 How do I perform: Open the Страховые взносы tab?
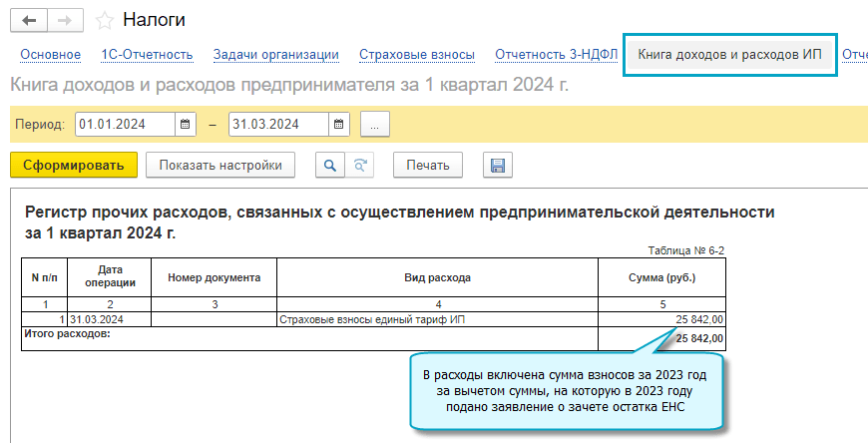[416, 55]
